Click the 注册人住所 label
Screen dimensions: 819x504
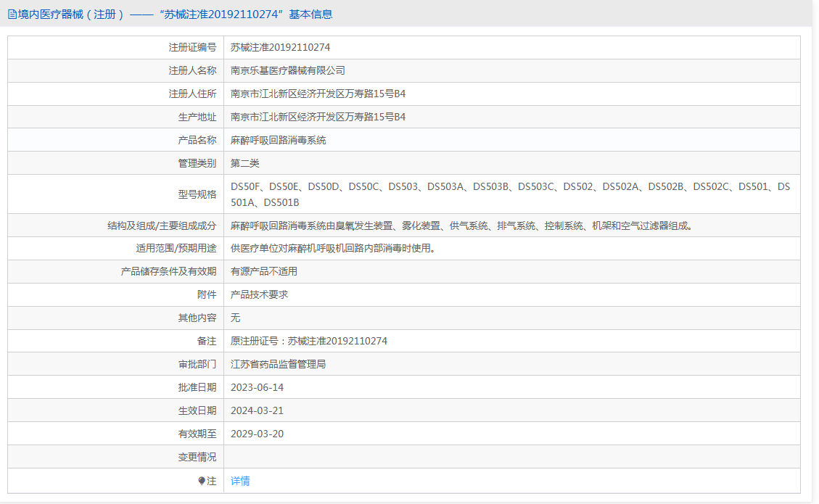coord(192,94)
